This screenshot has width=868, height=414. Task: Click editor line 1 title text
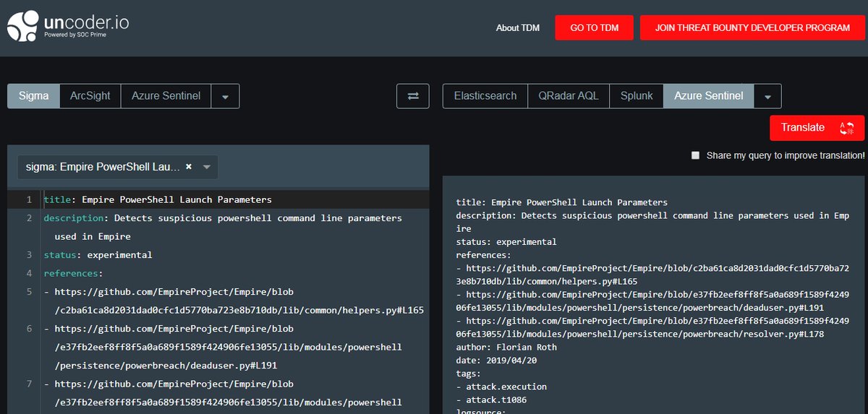[x=158, y=199]
